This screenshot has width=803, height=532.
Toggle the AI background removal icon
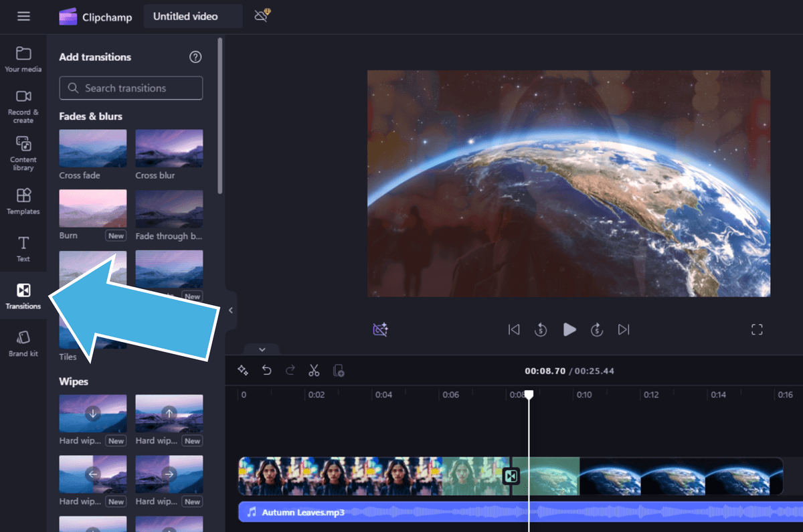(380, 329)
